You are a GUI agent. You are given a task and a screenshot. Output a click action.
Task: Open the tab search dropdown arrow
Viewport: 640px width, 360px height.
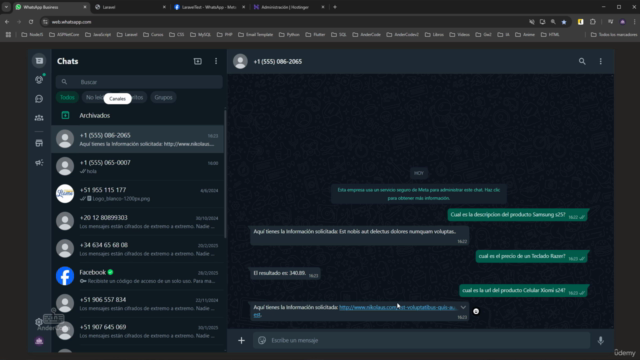(x=6, y=7)
